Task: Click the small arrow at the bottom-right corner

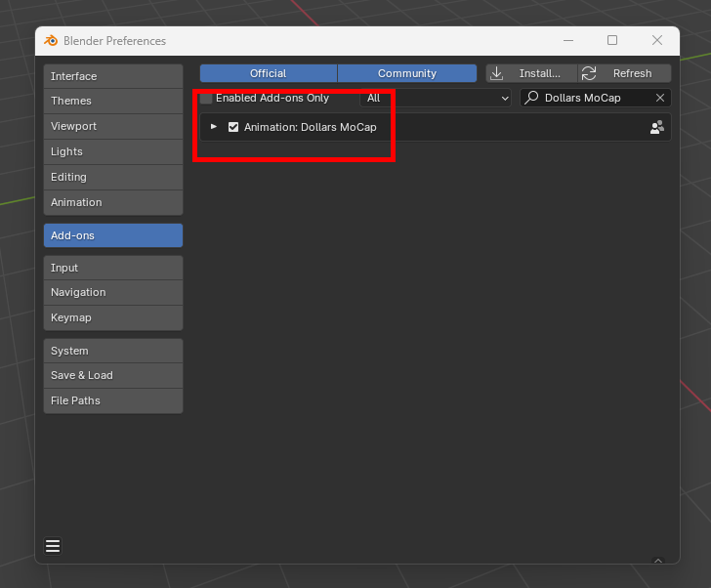Action: coord(658,561)
